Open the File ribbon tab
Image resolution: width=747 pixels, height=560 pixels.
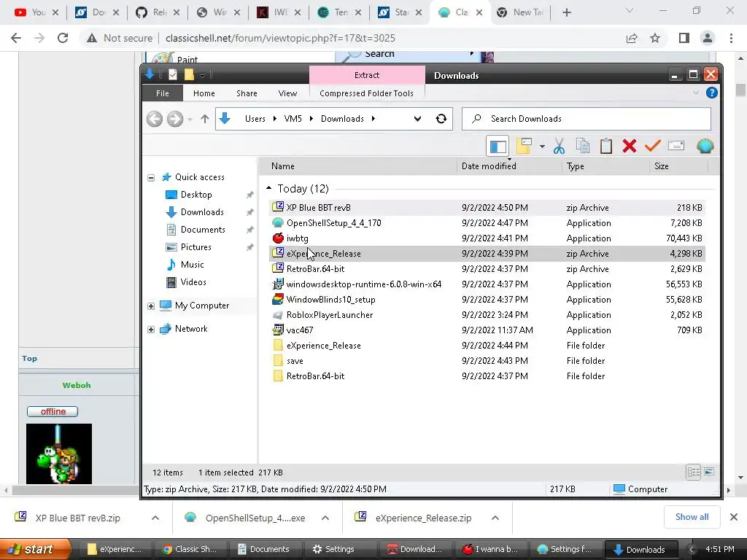pyautogui.click(x=163, y=93)
